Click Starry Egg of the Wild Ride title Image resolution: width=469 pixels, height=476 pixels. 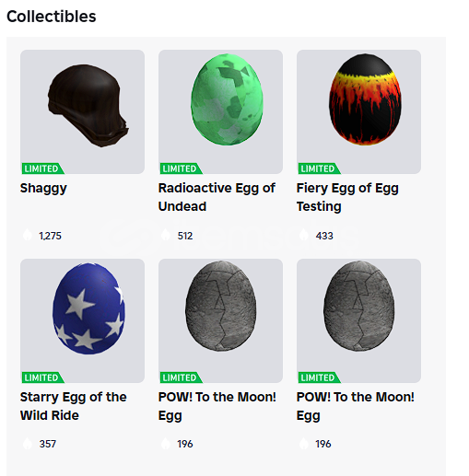[73, 406]
